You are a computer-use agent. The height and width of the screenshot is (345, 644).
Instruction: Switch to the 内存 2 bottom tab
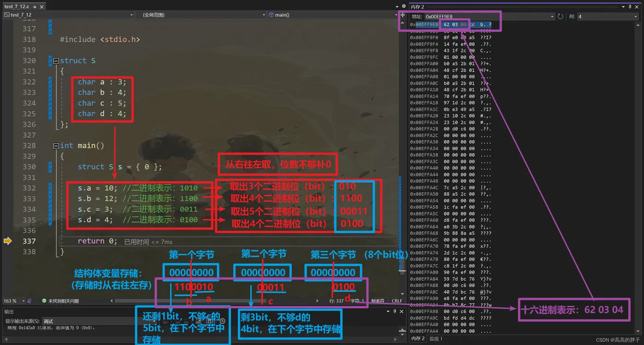click(x=418, y=339)
